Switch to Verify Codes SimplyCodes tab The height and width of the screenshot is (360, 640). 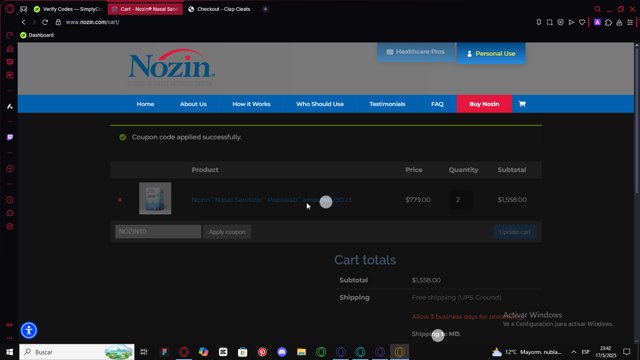coord(68,9)
